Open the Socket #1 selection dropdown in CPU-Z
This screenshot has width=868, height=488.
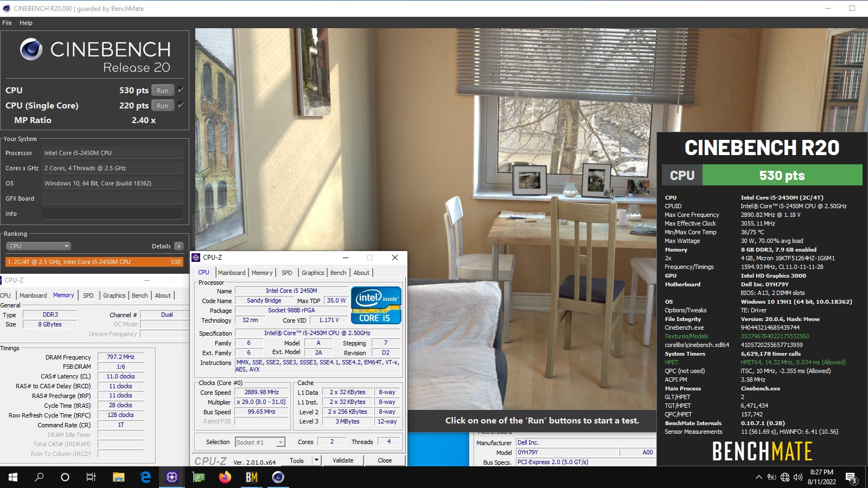point(260,442)
